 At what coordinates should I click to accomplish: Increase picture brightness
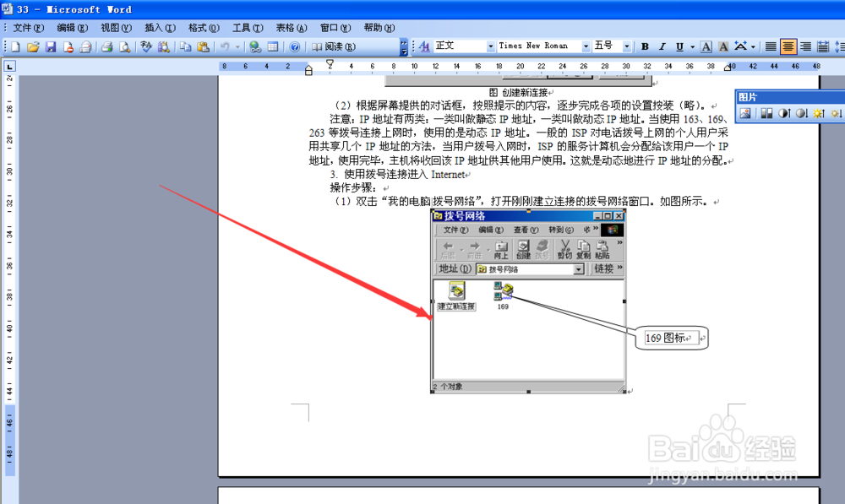click(x=819, y=113)
